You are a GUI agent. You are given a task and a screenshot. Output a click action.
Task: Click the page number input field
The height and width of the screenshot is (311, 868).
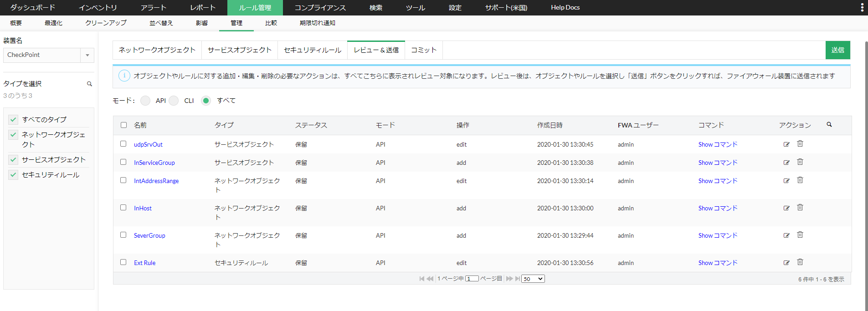(x=472, y=279)
